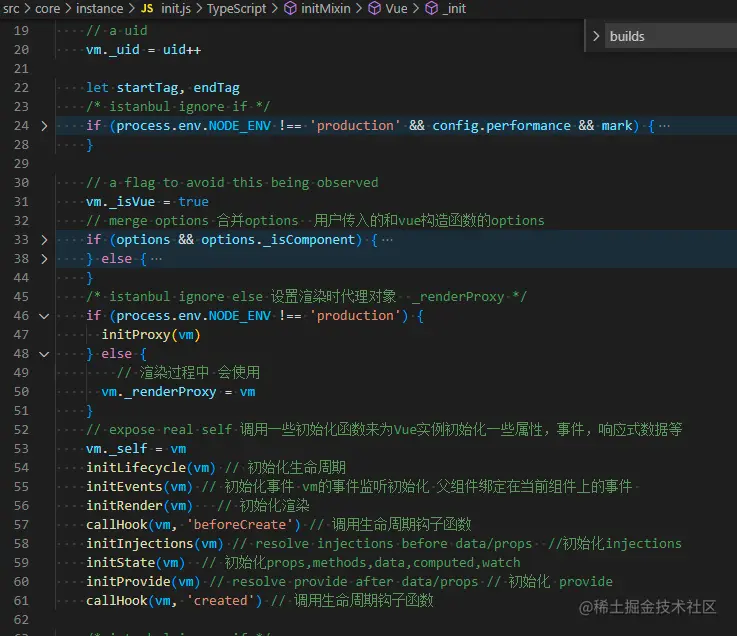Click 'initState' call on line 59
Screen dimensions: 737x636
[120, 563]
